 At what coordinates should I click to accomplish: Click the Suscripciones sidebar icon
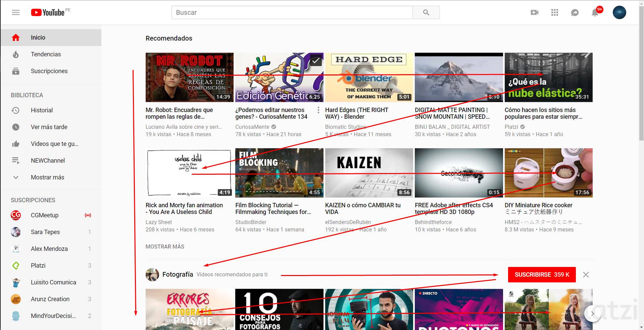point(16,71)
